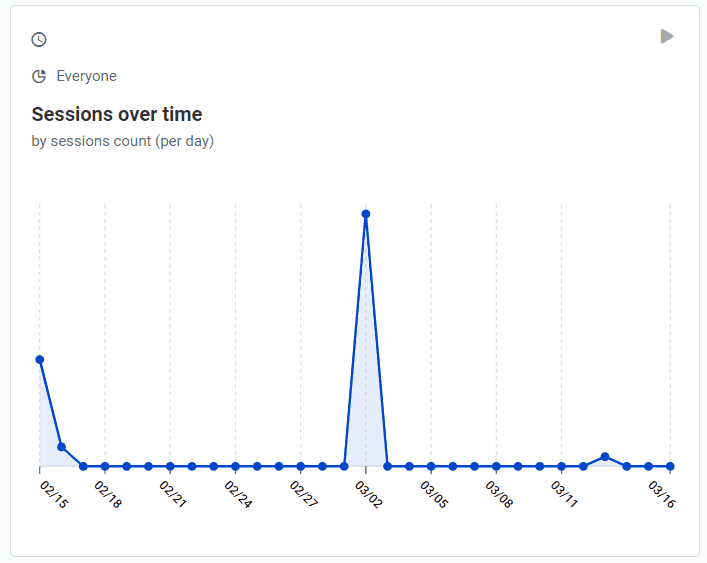This screenshot has width=707, height=563.
Task: Click the 02/24 axis date label
Action: pos(238,494)
